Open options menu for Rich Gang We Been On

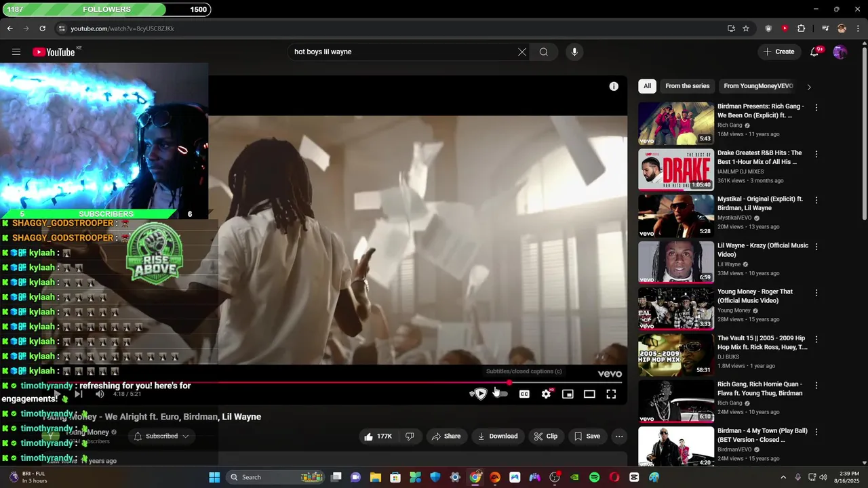point(816,108)
